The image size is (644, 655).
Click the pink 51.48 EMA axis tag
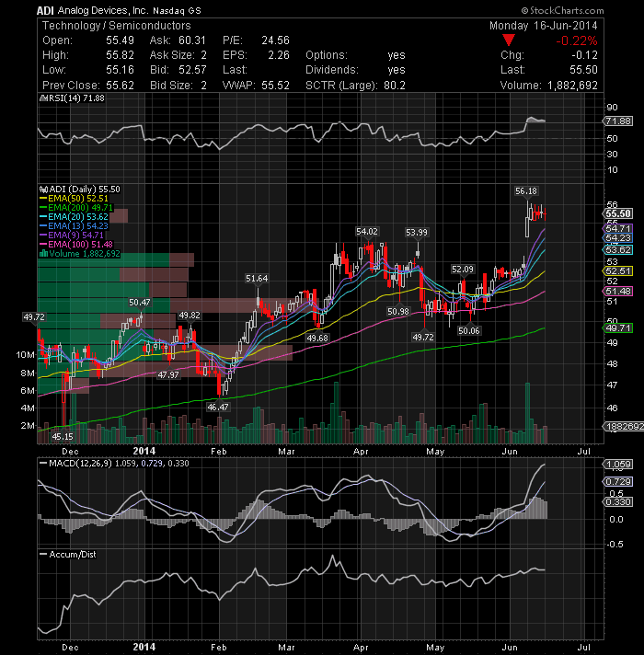pyautogui.click(x=618, y=291)
